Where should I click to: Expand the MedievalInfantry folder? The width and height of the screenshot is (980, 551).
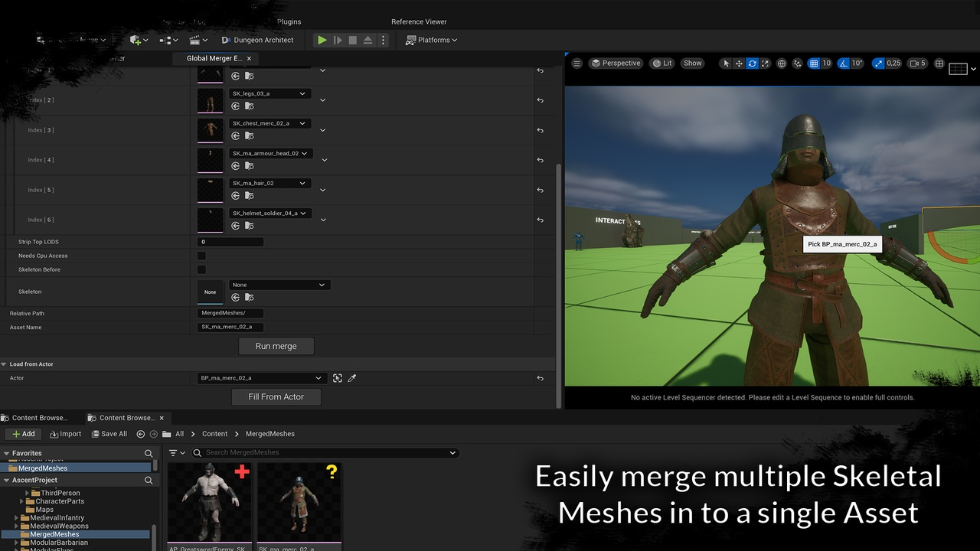(16, 518)
